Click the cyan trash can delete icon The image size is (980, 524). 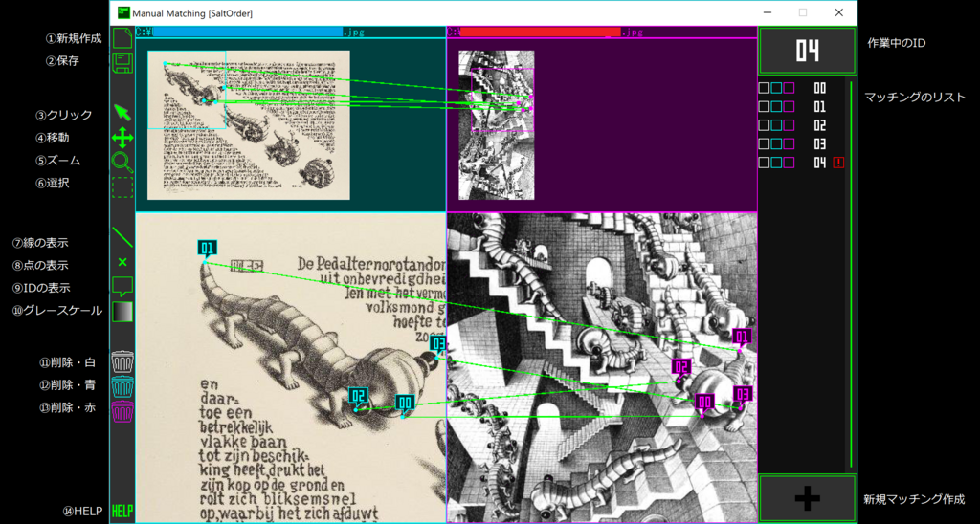(x=122, y=386)
